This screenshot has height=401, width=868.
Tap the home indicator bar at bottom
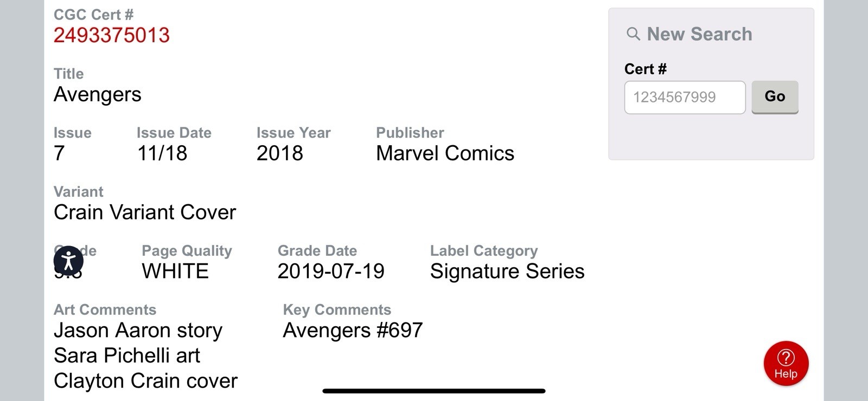[x=434, y=391]
